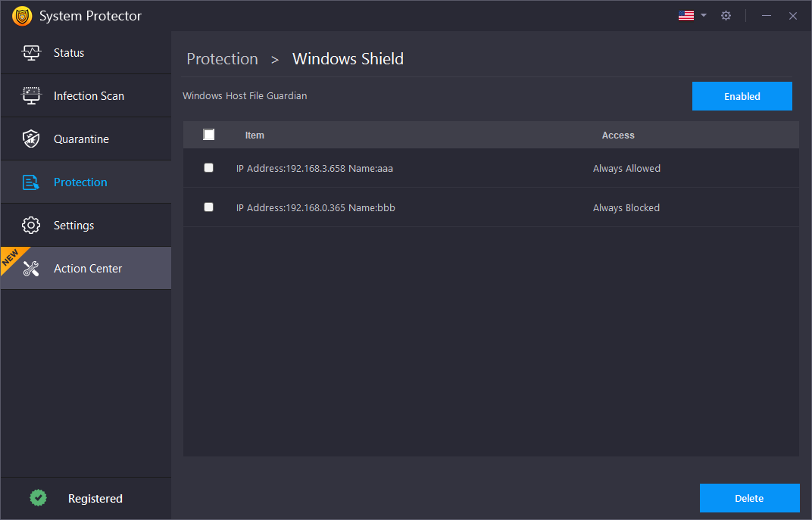Click the Enabled button for Host File Guardian

click(x=742, y=96)
